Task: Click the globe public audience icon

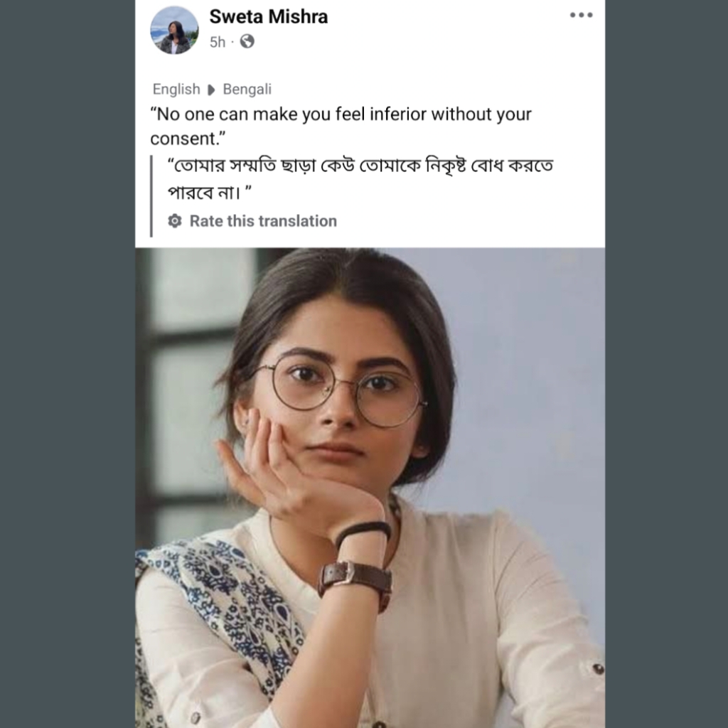Action: [x=247, y=42]
